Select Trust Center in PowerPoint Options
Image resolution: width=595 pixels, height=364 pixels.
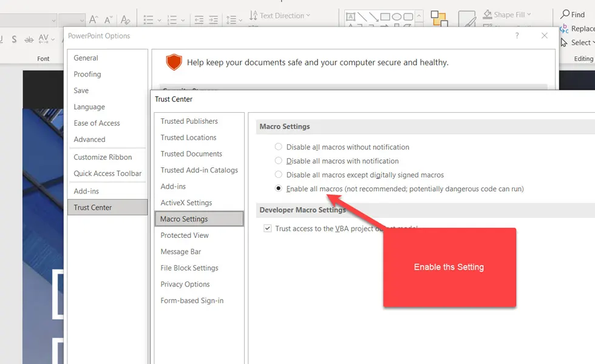click(107, 207)
